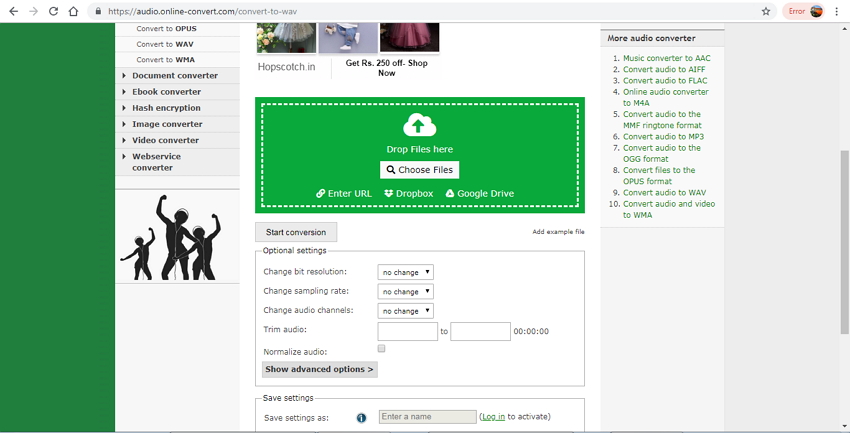Click the cloud upload icon
Image resolution: width=850 pixels, height=433 pixels.
(x=419, y=125)
